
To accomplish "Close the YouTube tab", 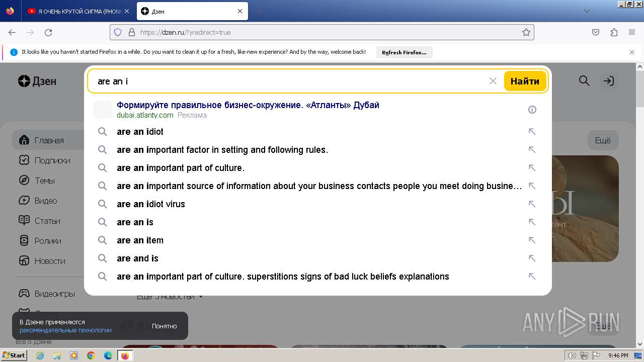I will (127, 11).
